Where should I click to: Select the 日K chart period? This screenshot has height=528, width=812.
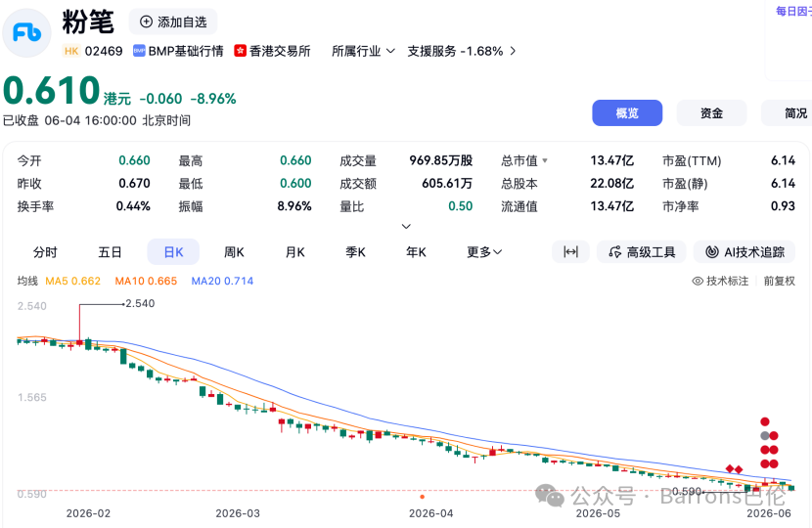click(x=173, y=252)
